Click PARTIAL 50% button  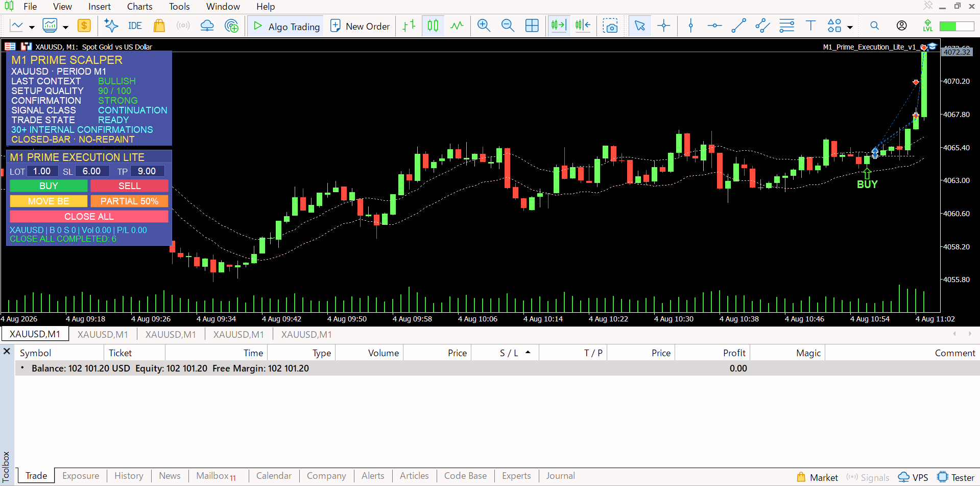click(x=130, y=201)
